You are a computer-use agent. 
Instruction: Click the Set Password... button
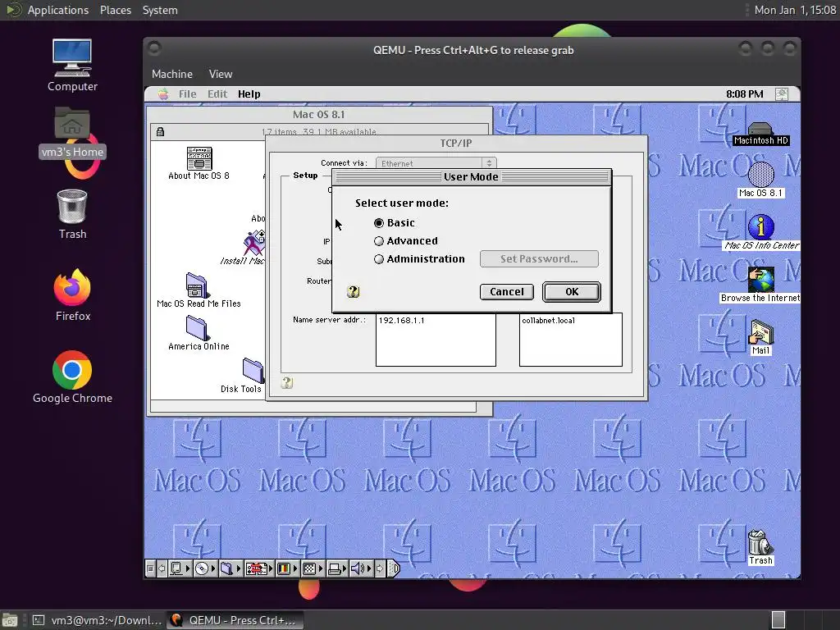(539, 258)
